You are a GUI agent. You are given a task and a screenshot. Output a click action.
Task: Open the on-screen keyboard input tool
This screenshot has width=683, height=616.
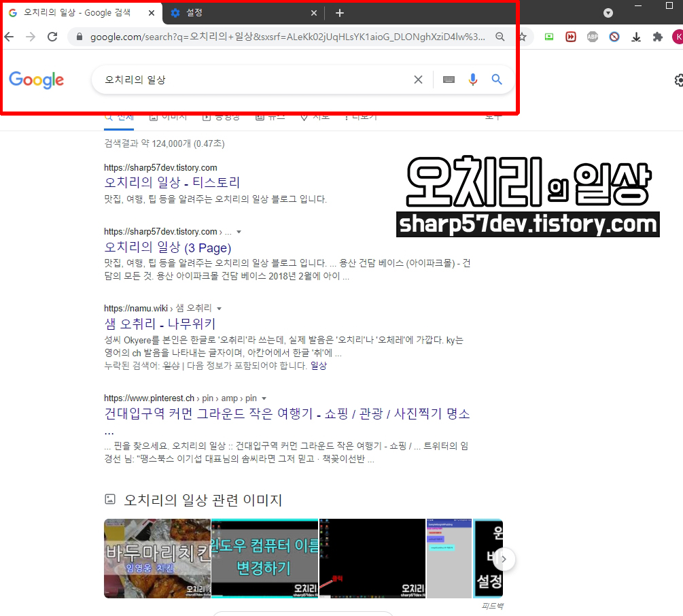pos(449,80)
